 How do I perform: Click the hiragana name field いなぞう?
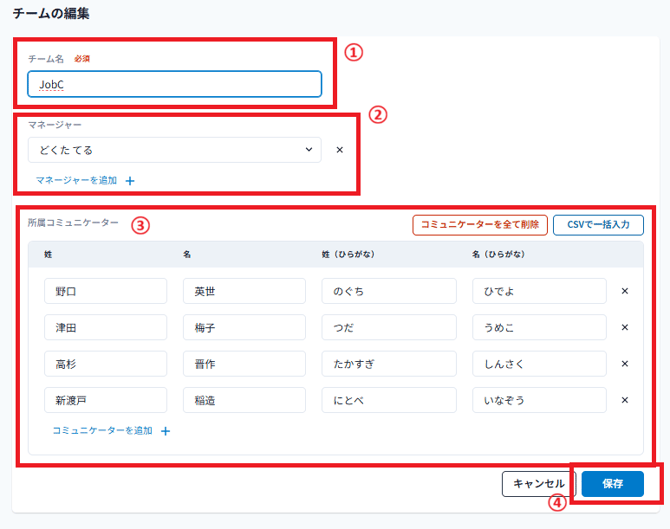[x=539, y=400]
